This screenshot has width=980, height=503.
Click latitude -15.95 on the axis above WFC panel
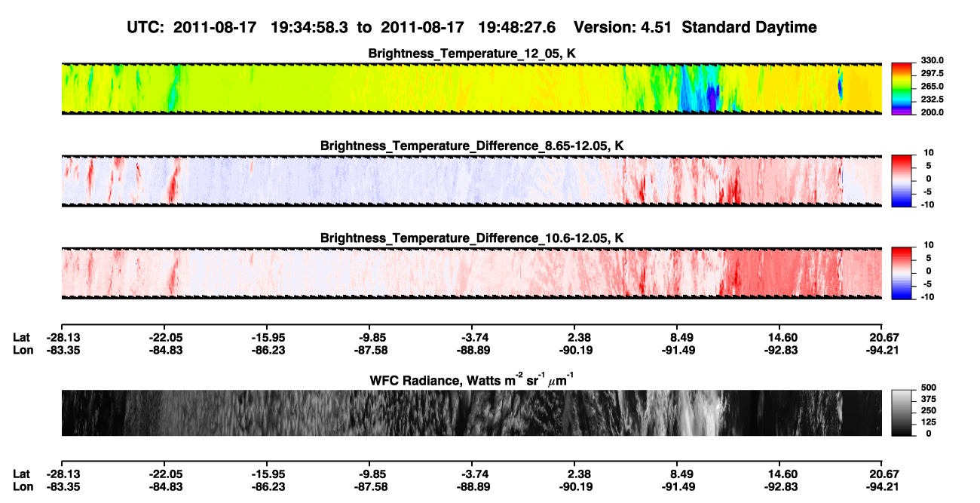click(267, 338)
